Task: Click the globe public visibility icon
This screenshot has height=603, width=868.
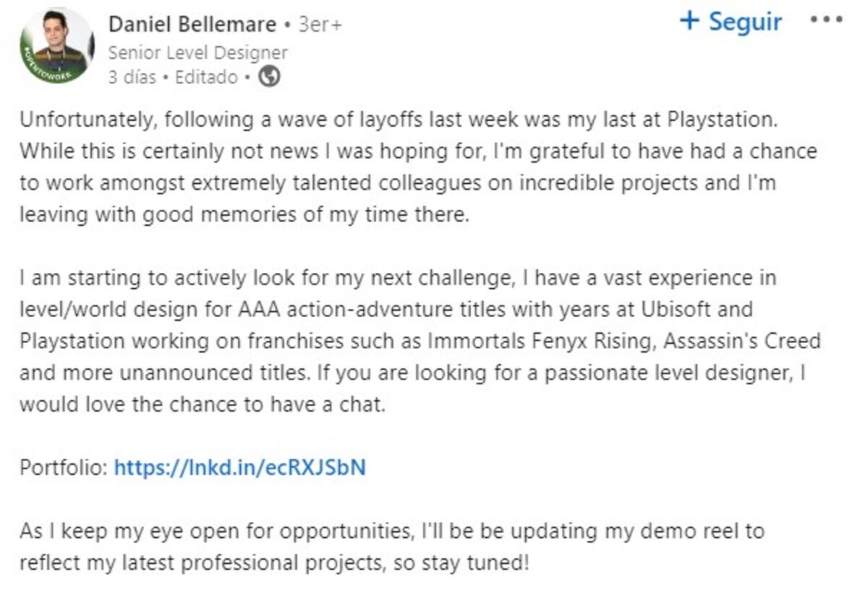Action: (269, 77)
